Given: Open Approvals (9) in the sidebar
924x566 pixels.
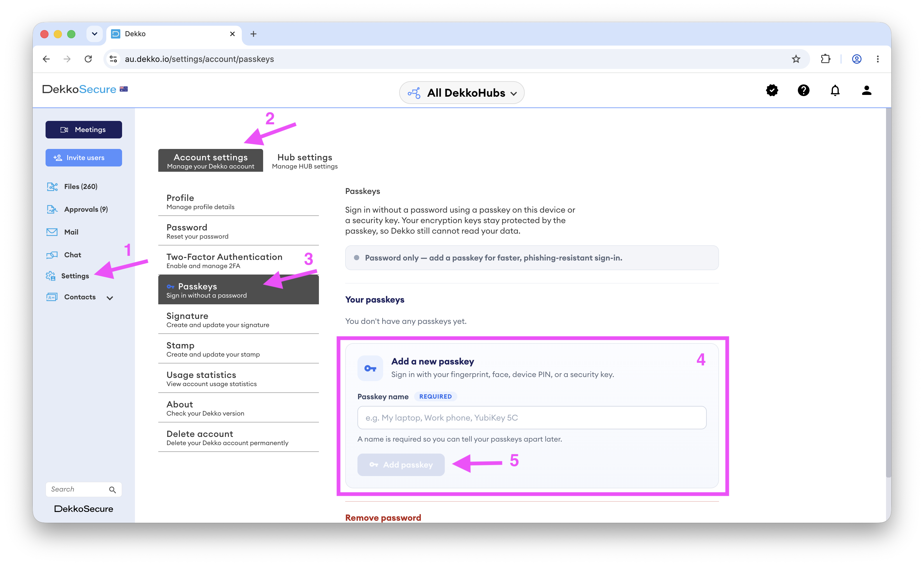Looking at the screenshot, I should click(77, 209).
